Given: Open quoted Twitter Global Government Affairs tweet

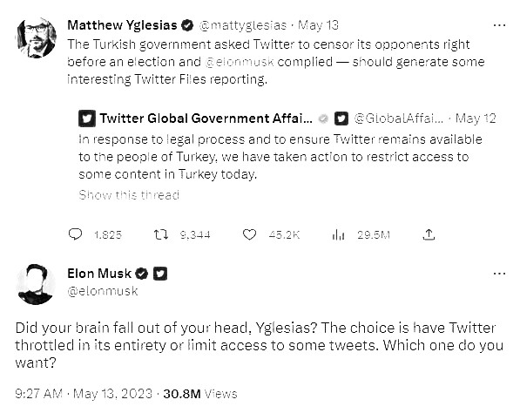Looking at the screenshot, I should click(287, 156).
